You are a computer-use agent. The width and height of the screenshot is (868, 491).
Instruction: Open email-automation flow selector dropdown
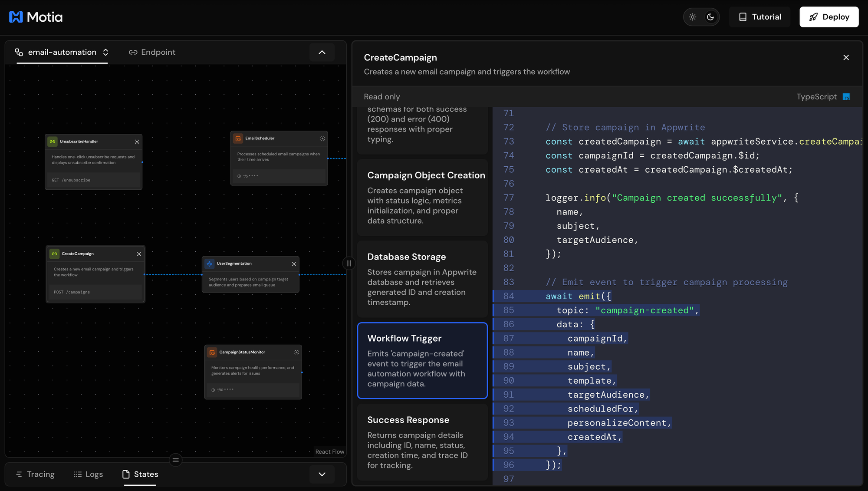(62, 52)
